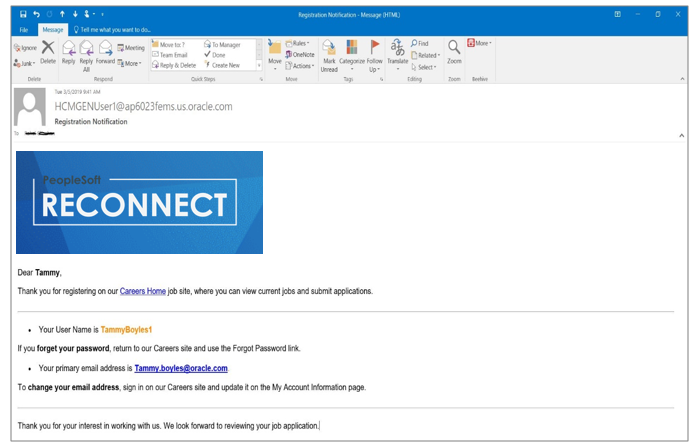This screenshot has height=448, width=696.
Task: Open the Rules dropdown
Action: (297, 43)
